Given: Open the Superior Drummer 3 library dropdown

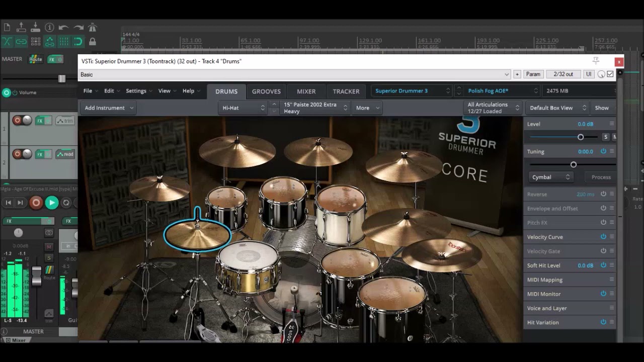Looking at the screenshot, I should tap(413, 91).
